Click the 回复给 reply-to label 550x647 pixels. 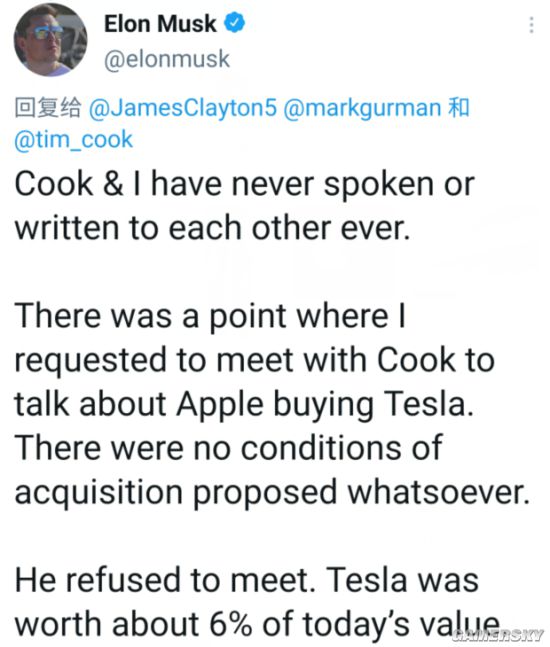[48, 108]
